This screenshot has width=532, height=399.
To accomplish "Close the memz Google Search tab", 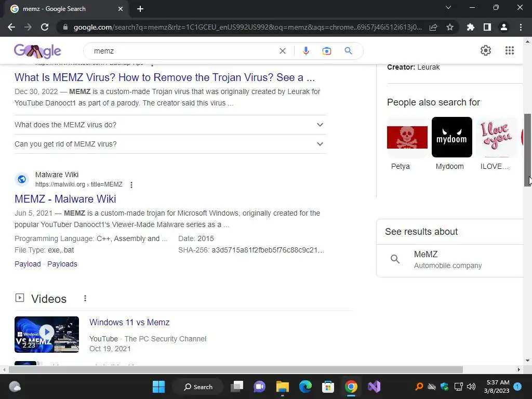I will pyautogui.click(x=121, y=9).
